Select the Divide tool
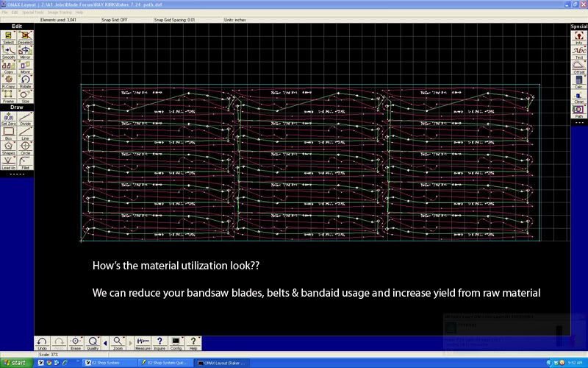 coord(25,118)
